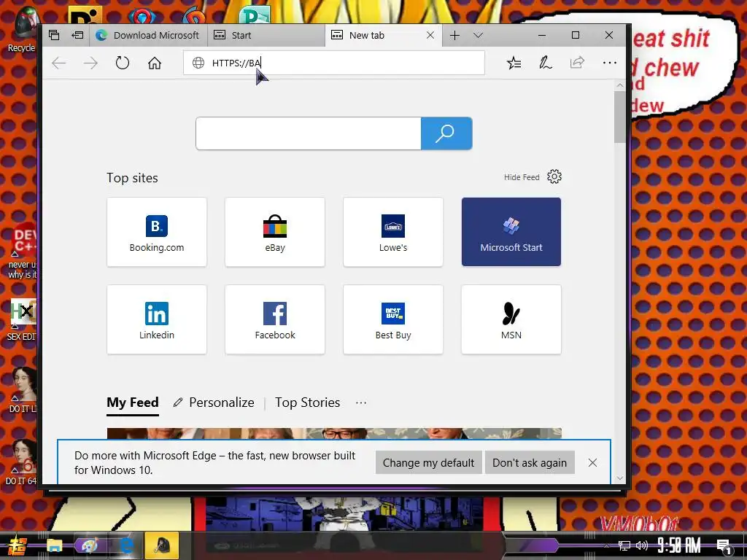Open the notification center icon
The image size is (747, 560).
coord(724,546)
